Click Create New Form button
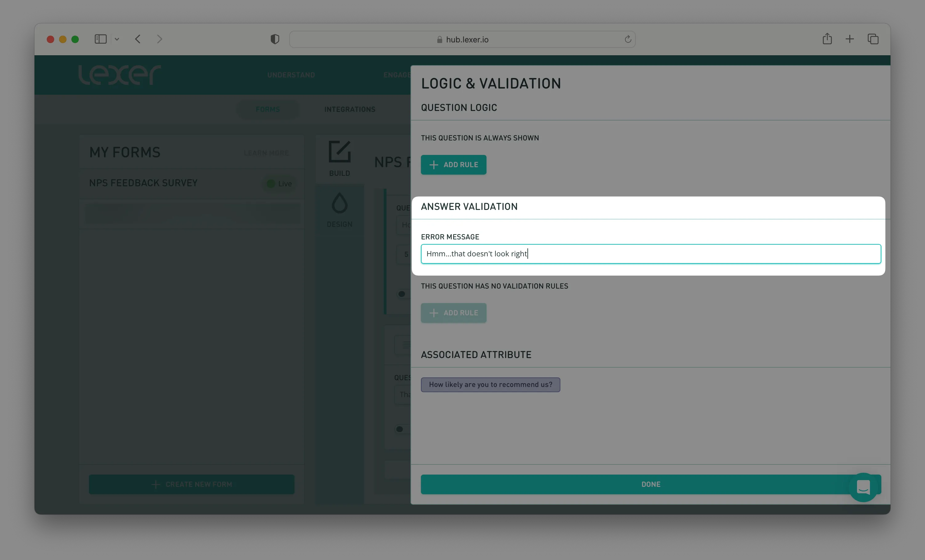 pyautogui.click(x=191, y=484)
